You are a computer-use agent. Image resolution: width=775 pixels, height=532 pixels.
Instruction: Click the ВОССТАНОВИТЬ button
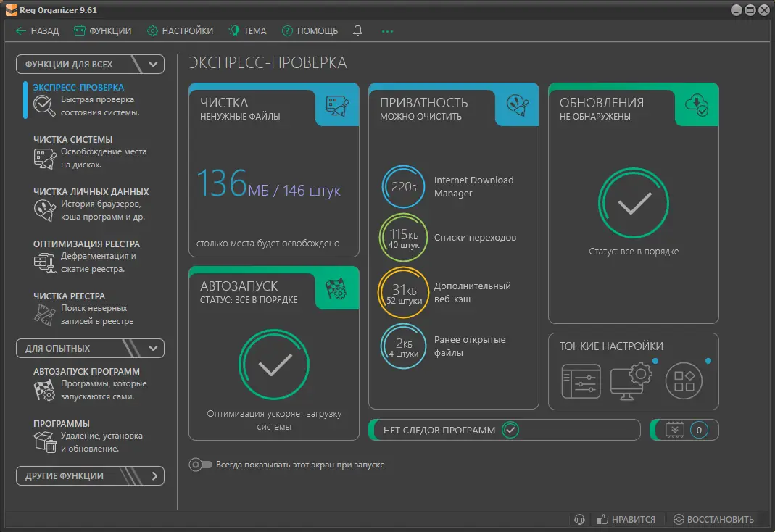point(713,519)
